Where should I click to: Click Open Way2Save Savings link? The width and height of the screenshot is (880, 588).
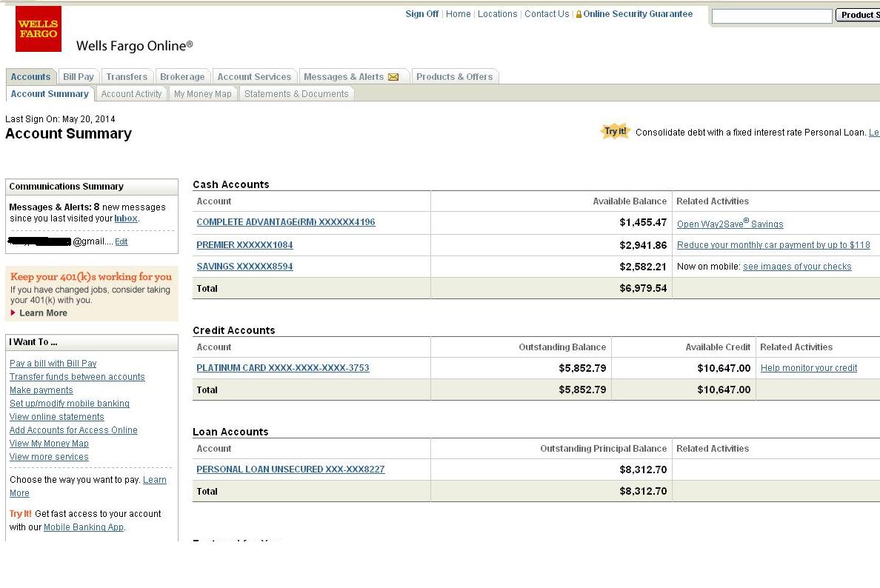(730, 224)
